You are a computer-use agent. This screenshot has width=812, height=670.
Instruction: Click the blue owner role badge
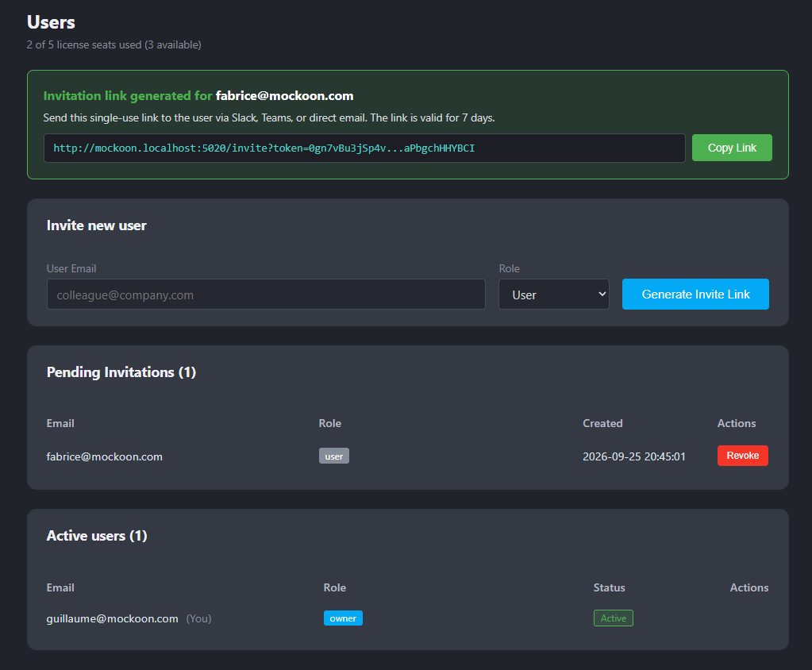point(344,618)
